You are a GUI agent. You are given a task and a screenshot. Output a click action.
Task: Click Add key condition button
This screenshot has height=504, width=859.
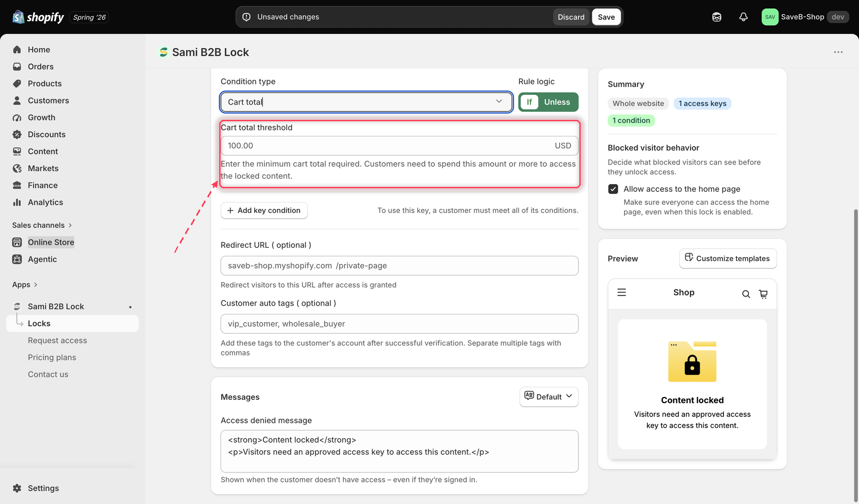[264, 211]
